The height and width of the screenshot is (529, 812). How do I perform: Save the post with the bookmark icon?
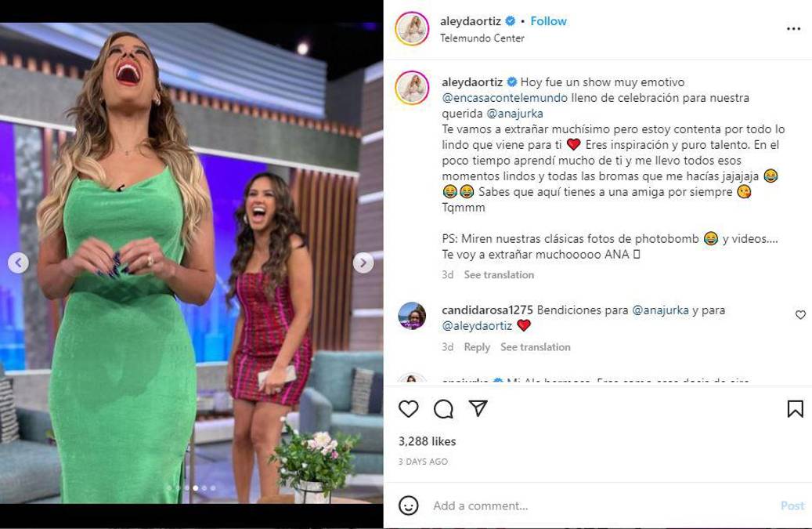[x=795, y=409]
